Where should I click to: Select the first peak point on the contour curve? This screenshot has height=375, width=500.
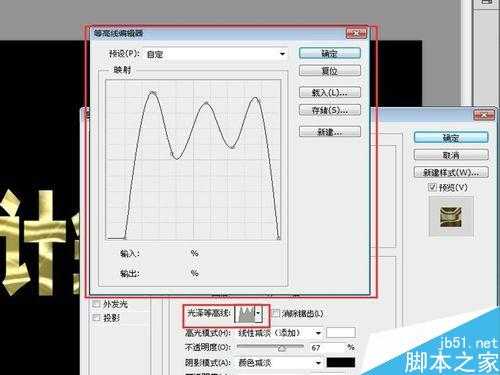(153, 93)
